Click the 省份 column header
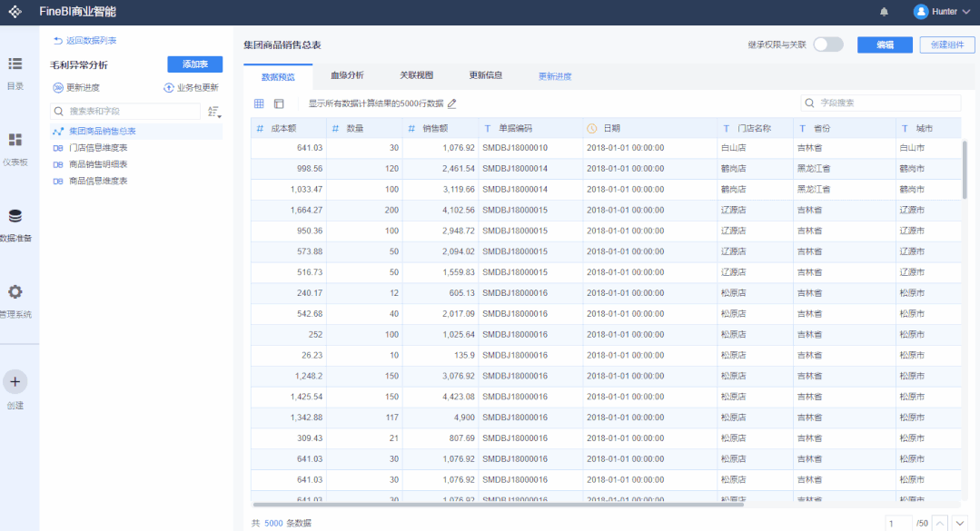980x531 pixels. pos(845,128)
